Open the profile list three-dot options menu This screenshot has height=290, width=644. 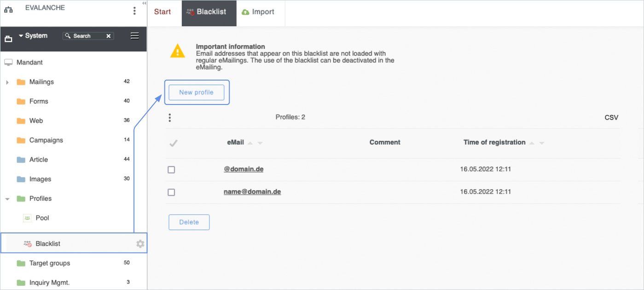pyautogui.click(x=170, y=118)
